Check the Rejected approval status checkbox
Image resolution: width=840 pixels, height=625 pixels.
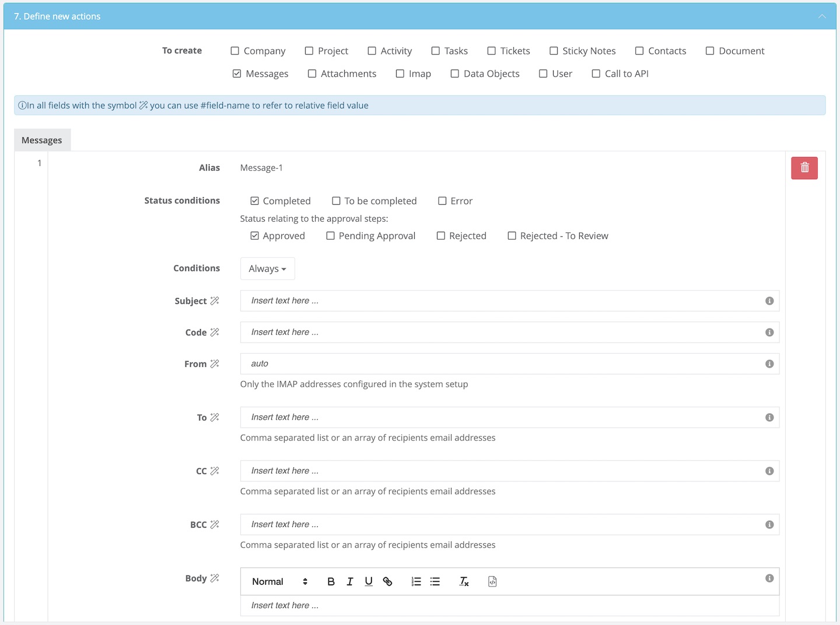[x=441, y=236]
